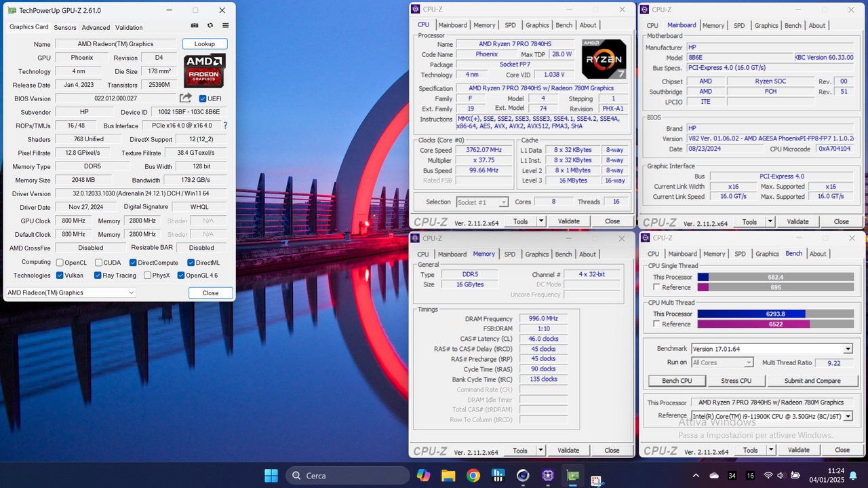Switch to the Advanced tab in GPU-Z

click(x=96, y=27)
